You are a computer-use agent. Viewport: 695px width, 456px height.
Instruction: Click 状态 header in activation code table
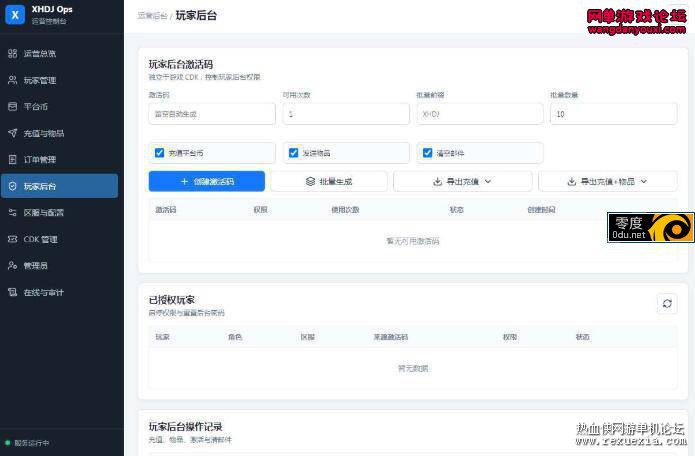456,210
